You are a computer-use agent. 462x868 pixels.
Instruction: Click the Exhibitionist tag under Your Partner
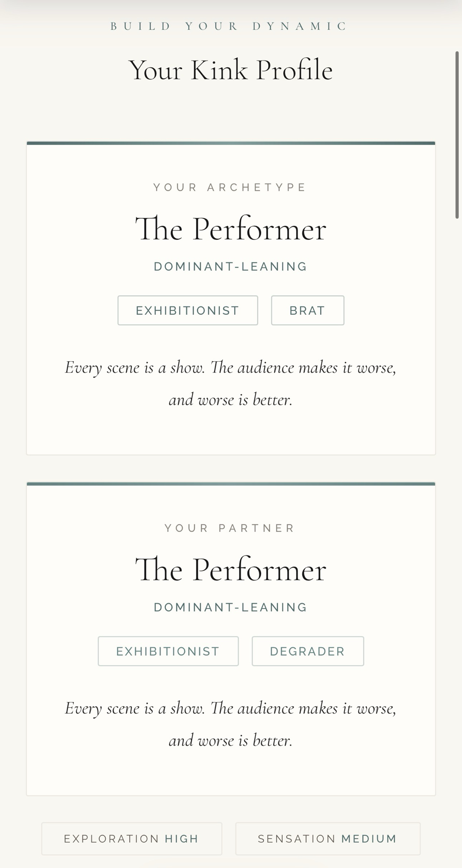point(168,651)
